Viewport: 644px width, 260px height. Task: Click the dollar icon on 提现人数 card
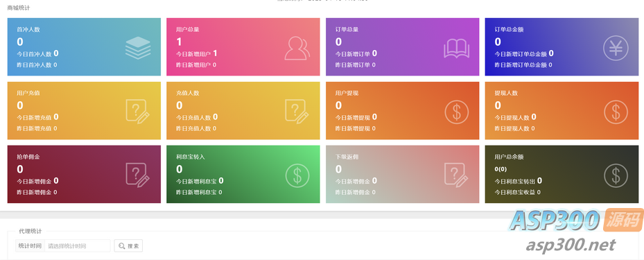[x=616, y=112]
